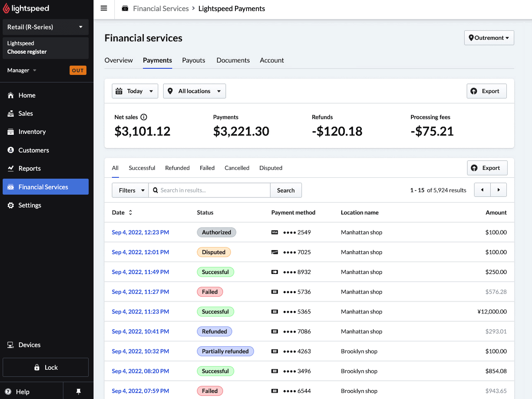Click the card icon for payment 4263
This screenshot has height=399, width=532.
click(x=274, y=351)
